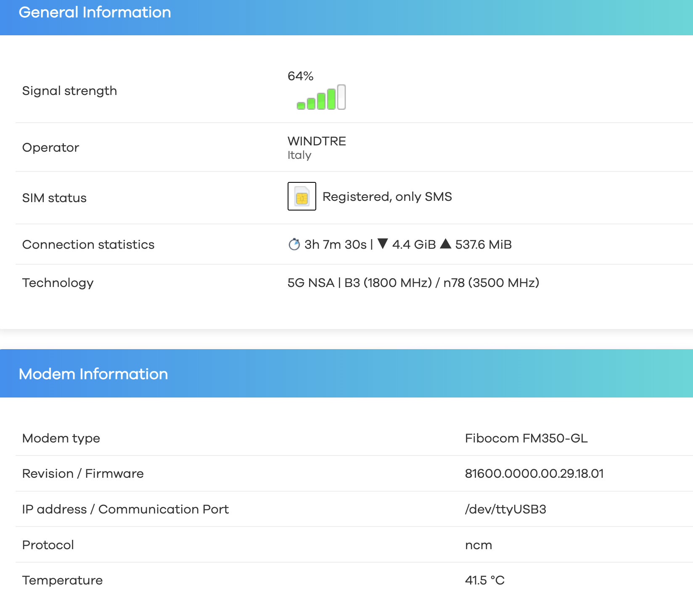Click the SIM card status icon
The height and width of the screenshot is (616, 693).
302,196
